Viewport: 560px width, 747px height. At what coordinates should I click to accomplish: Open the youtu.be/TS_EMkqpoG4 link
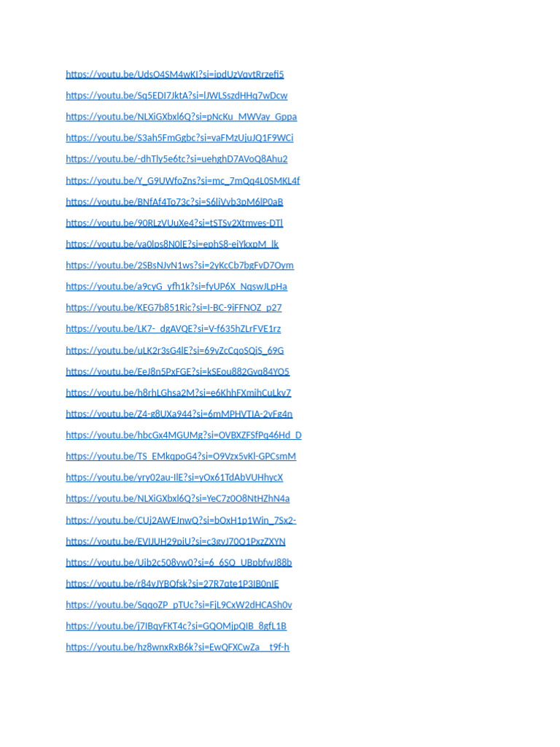(181, 456)
